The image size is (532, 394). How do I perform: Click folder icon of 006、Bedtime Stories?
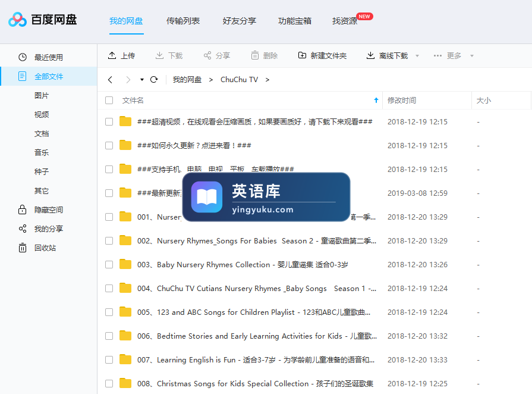point(125,336)
